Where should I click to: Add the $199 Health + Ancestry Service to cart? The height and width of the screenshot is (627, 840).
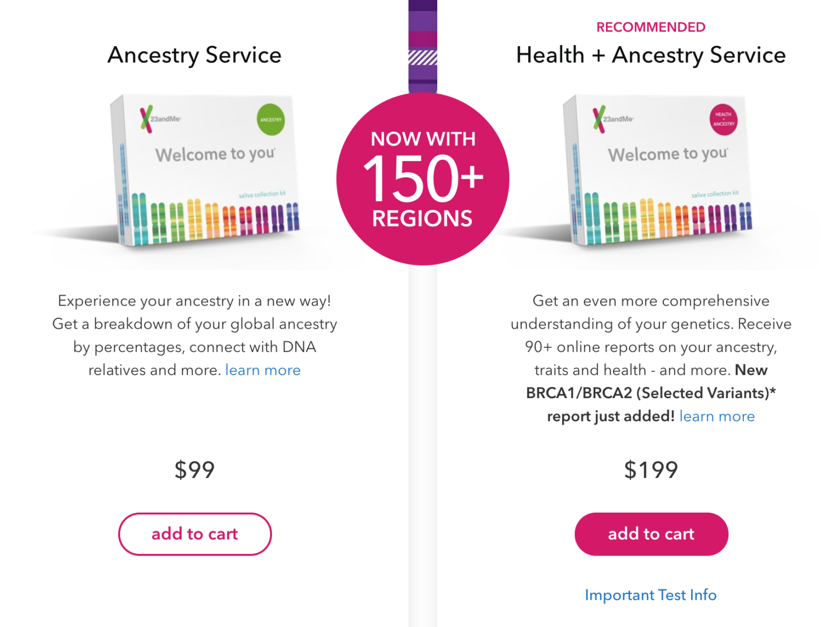pyautogui.click(x=651, y=534)
